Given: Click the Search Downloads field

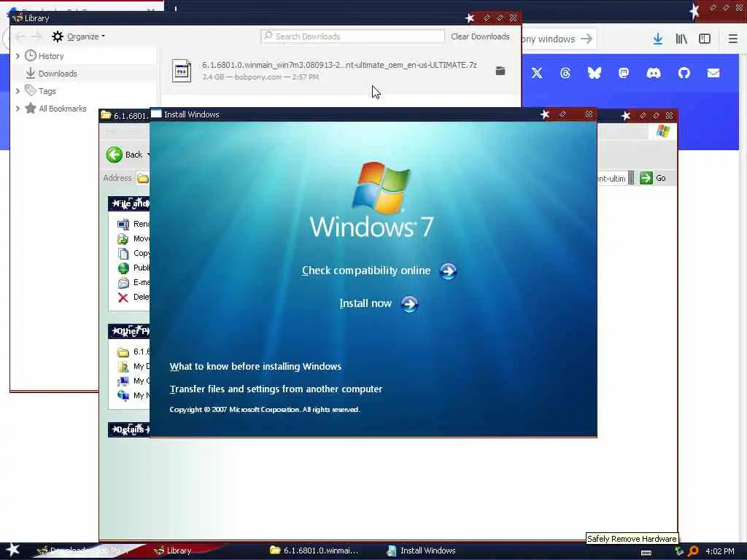Looking at the screenshot, I should point(352,36).
